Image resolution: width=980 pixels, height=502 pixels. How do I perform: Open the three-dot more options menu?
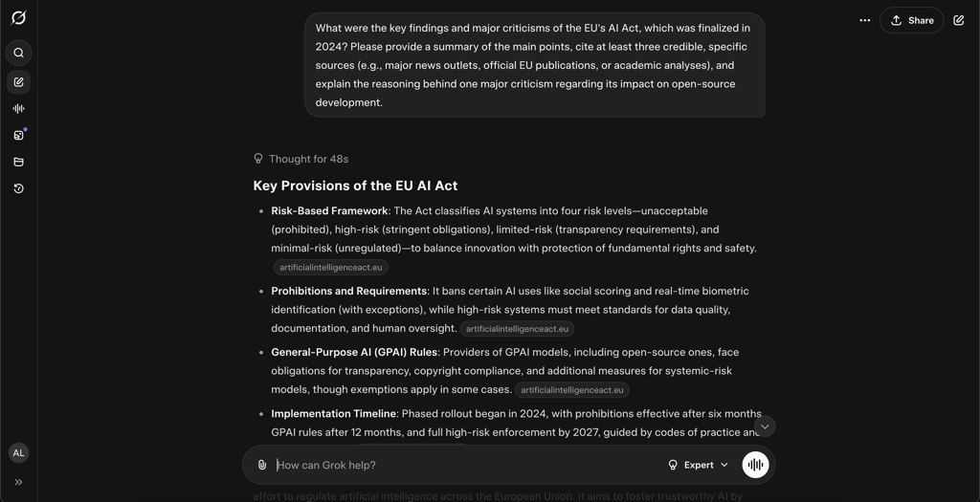[864, 21]
